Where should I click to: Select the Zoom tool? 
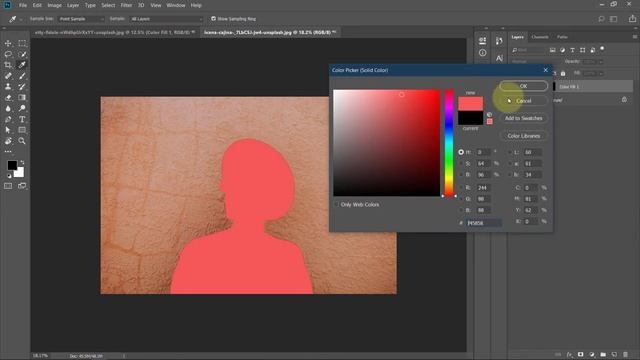(x=22, y=141)
